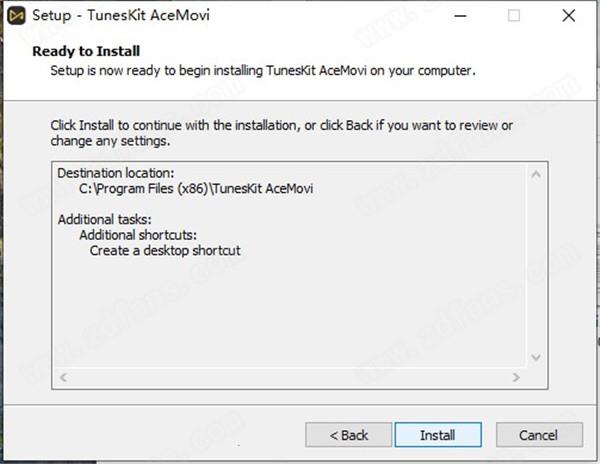Start installation with the Install button
This screenshot has height=464, width=600.
coord(438,435)
